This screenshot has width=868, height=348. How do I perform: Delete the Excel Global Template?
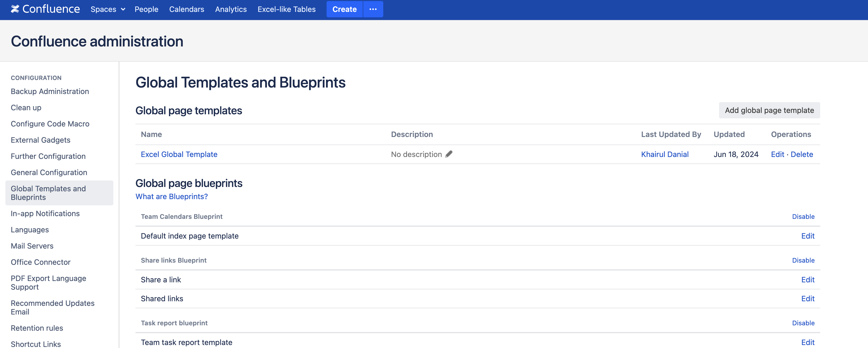(802, 154)
